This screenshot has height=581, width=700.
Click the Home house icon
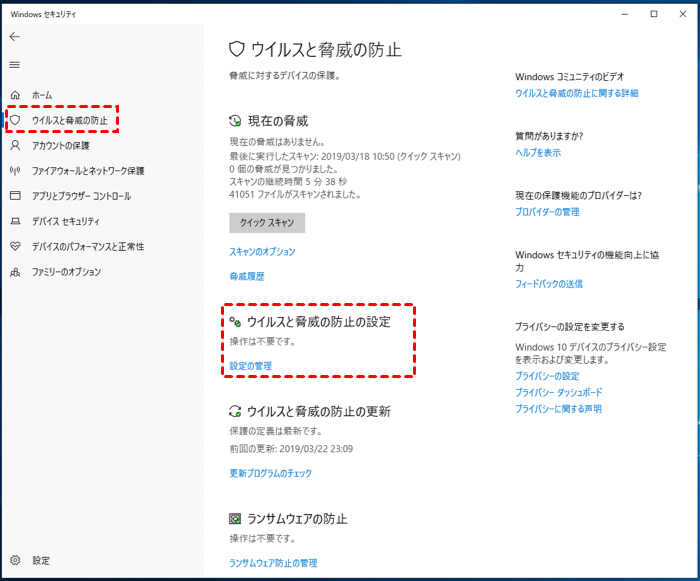[15, 95]
